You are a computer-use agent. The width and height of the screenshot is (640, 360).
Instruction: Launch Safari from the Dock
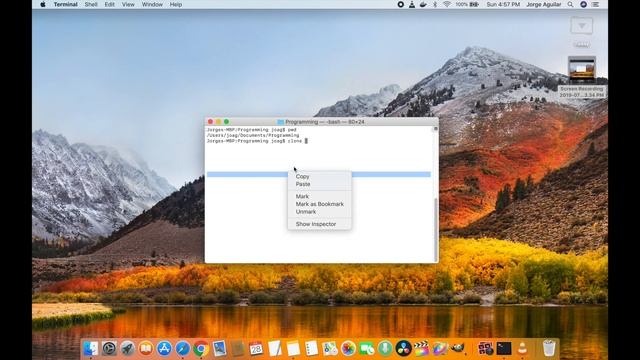(x=182, y=348)
